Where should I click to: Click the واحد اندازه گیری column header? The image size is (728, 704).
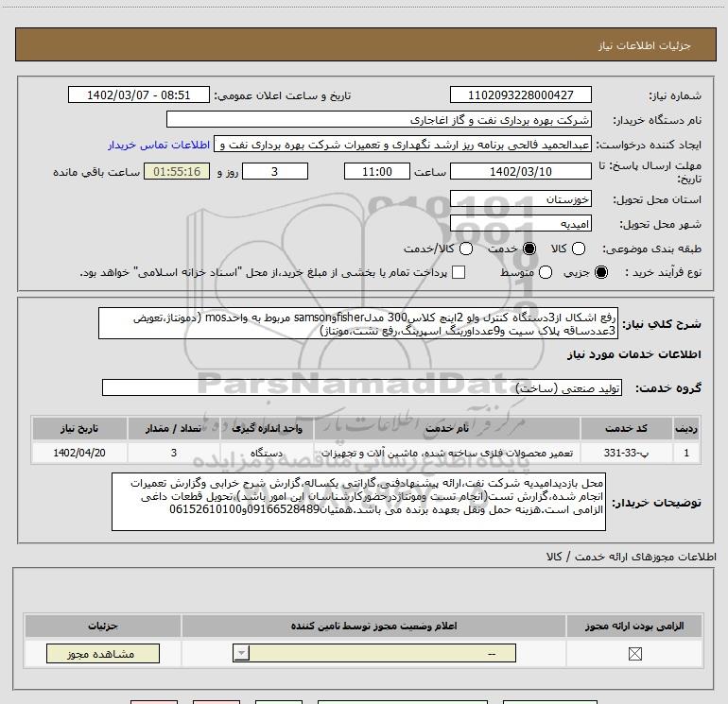click(267, 428)
